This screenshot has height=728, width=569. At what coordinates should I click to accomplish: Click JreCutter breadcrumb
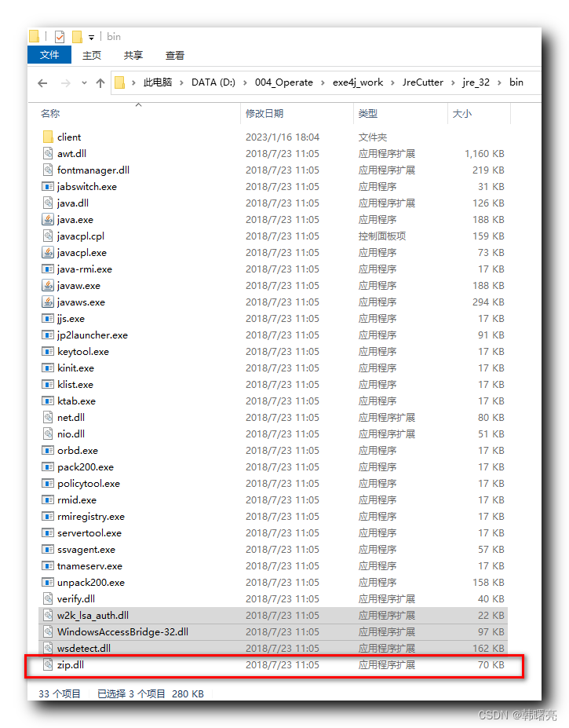click(423, 82)
